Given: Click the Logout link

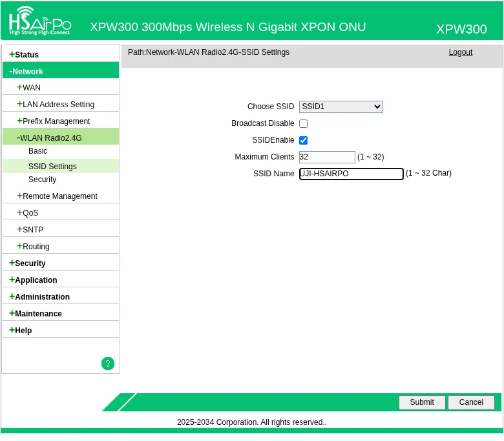Looking at the screenshot, I should [460, 52].
